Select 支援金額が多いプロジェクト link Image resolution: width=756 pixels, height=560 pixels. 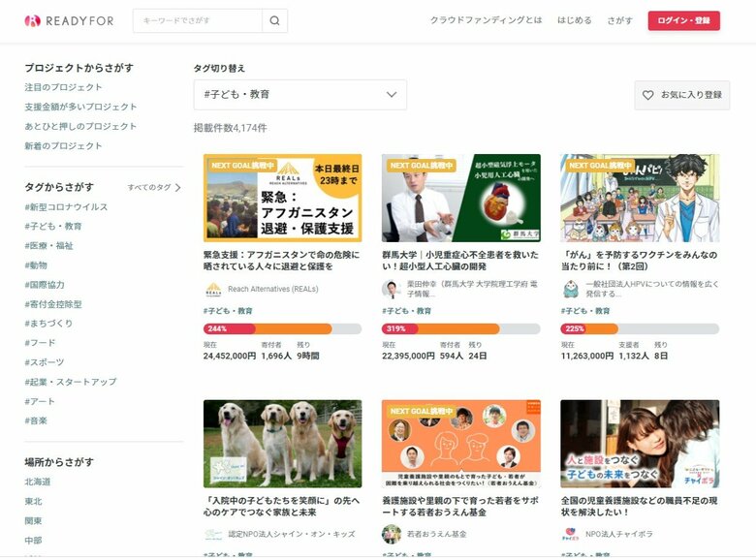coord(80,107)
